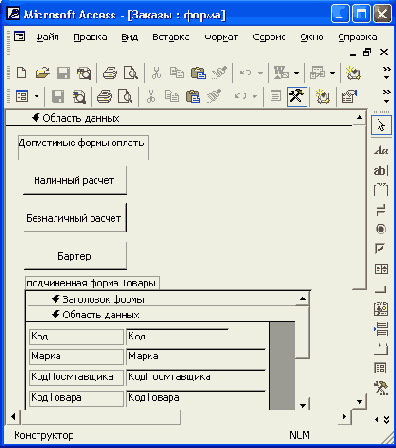
Task: Open the Properties sheet icon
Action: (x=349, y=97)
